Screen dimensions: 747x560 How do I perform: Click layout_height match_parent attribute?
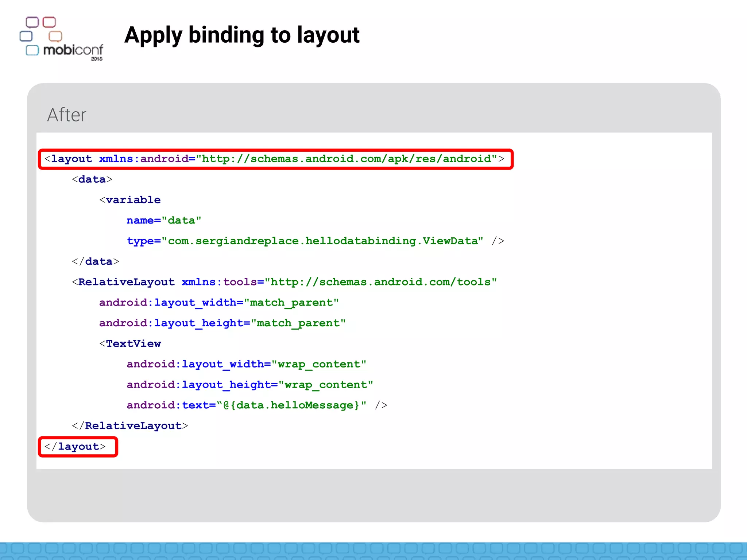[x=222, y=323]
